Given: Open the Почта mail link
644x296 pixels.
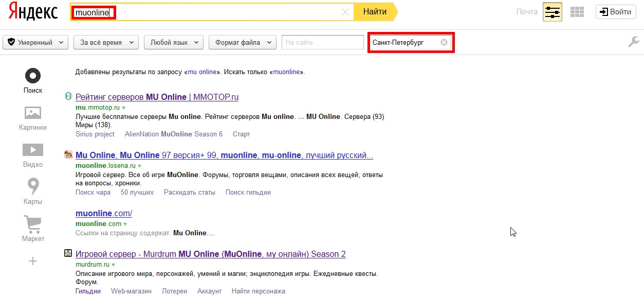Looking at the screenshot, I should pos(527,12).
